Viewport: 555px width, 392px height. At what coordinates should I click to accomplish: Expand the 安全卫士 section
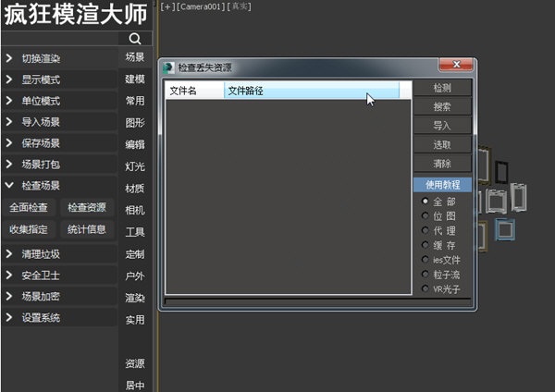click(59, 276)
